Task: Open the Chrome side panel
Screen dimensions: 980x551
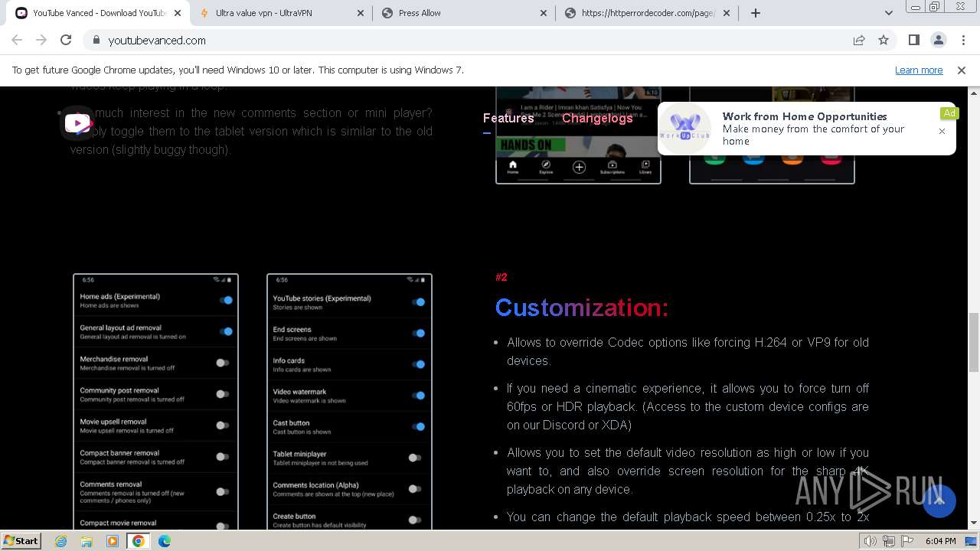Action: (x=914, y=40)
